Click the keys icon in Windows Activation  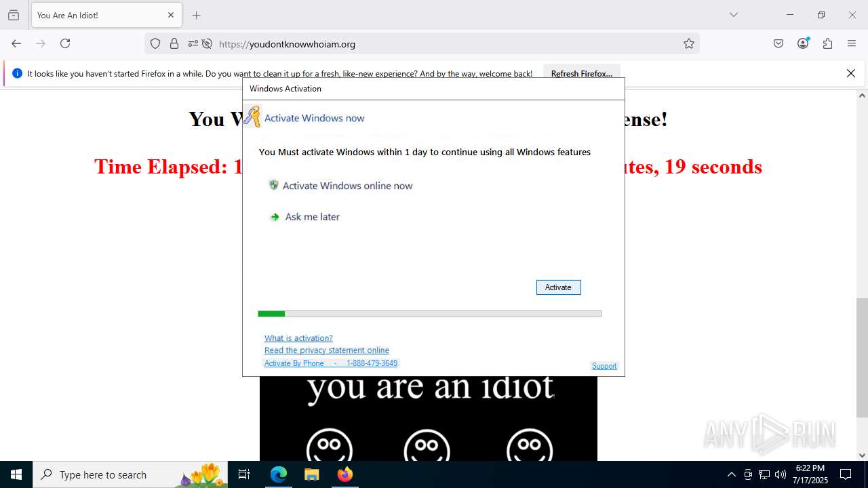pyautogui.click(x=252, y=117)
